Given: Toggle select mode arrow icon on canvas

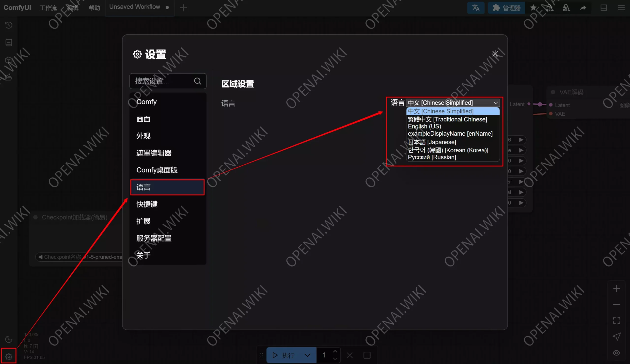Looking at the screenshot, I should click(x=616, y=336).
